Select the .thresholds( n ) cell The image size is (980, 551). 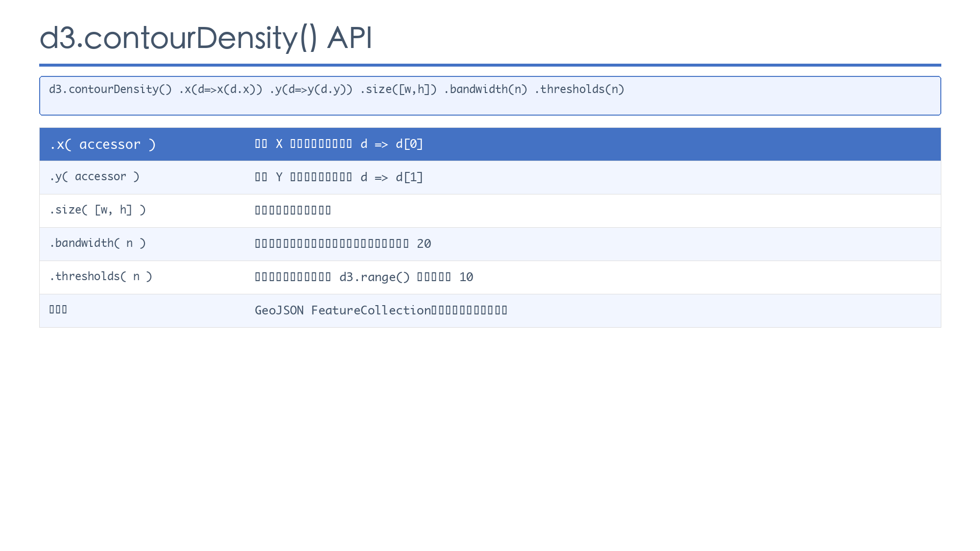tap(142, 277)
